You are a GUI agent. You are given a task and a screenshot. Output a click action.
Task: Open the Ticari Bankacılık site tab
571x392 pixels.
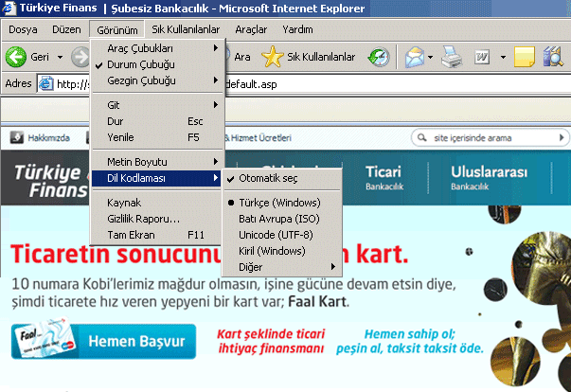pyautogui.click(x=384, y=178)
